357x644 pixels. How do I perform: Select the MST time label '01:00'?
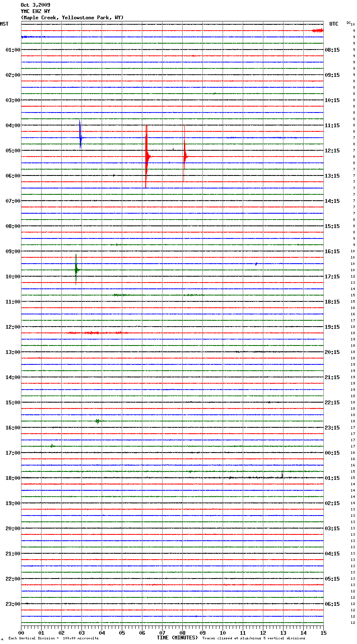13,50
